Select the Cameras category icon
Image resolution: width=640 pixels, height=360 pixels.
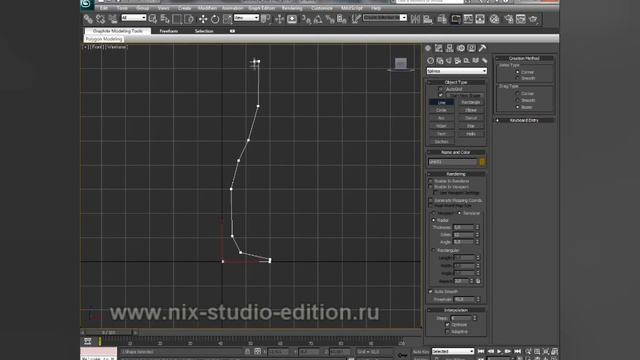click(x=458, y=60)
